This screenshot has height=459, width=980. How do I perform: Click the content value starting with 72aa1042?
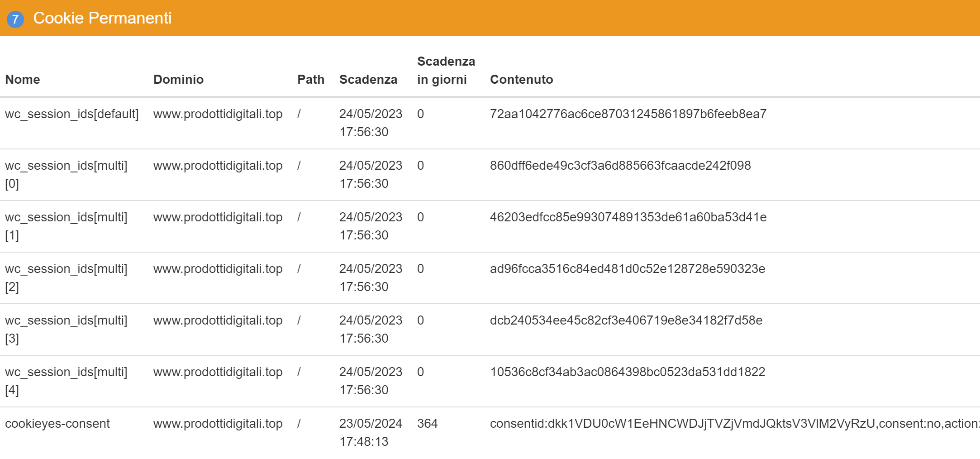coord(628,114)
